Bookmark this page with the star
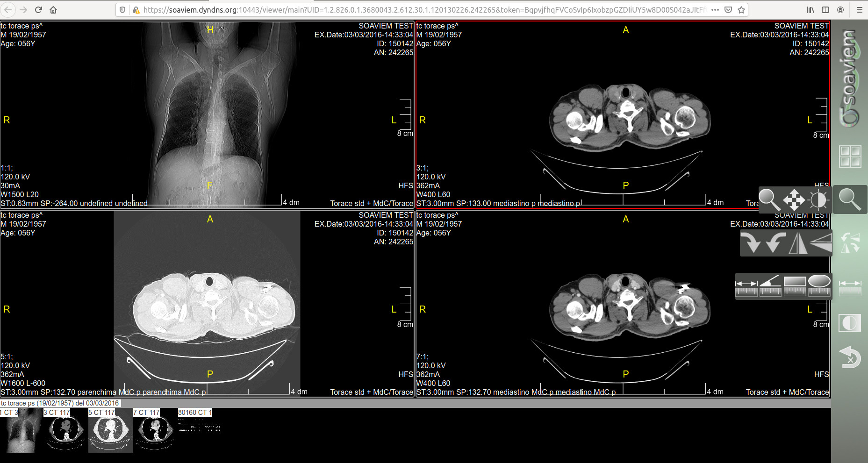Screen dimensions: 868x463 tap(741, 10)
